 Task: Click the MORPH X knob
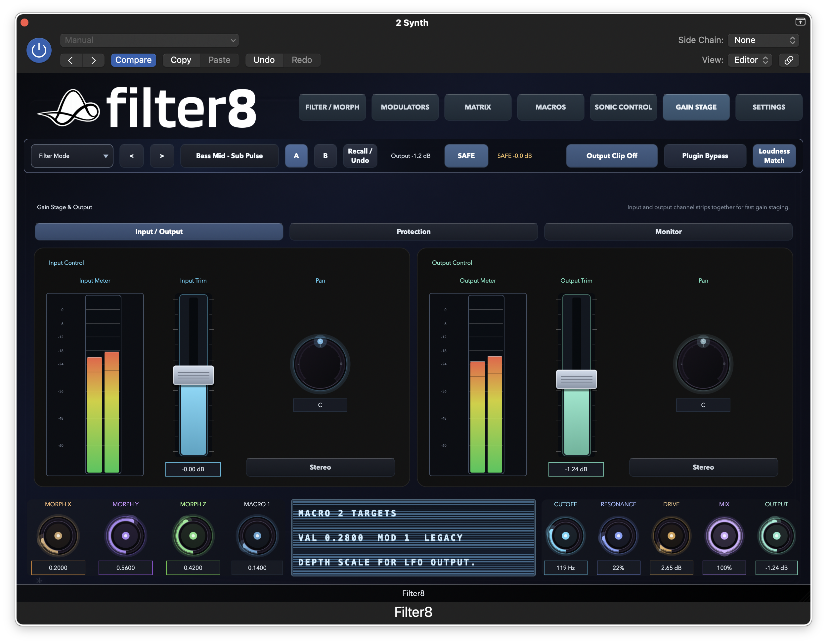coord(58,536)
